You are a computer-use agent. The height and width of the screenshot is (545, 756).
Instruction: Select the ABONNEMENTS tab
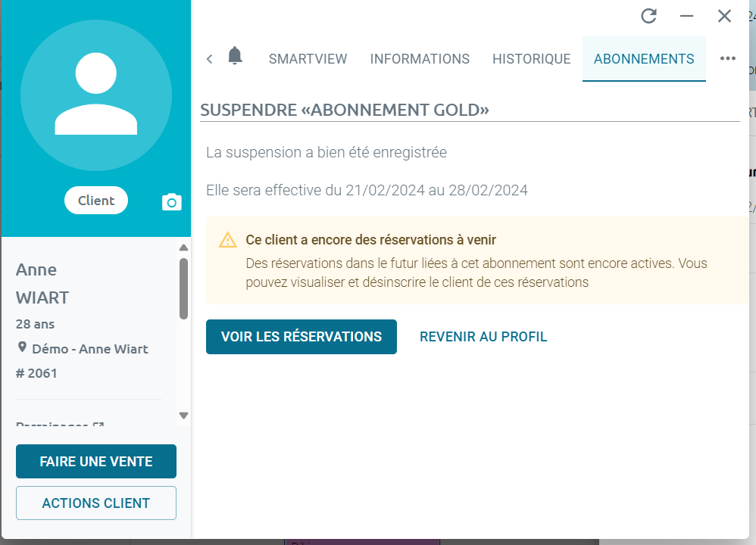coord(644,59)
